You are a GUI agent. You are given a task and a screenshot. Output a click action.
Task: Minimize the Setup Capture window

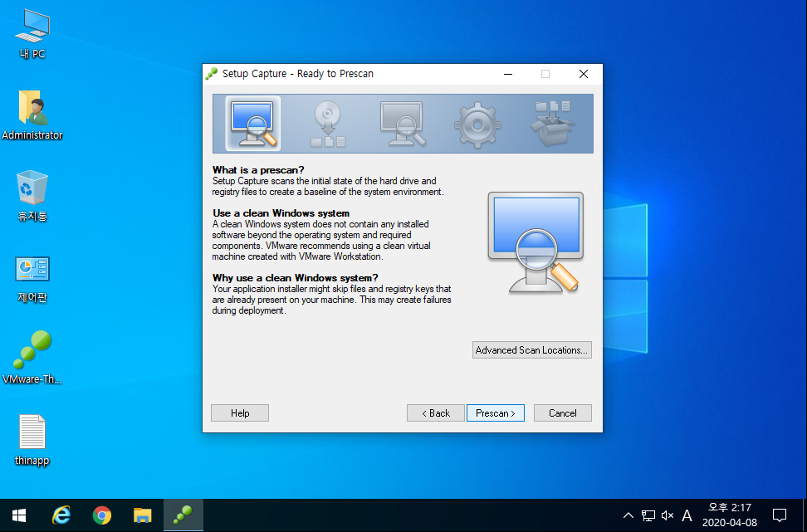tap(508, 74)
